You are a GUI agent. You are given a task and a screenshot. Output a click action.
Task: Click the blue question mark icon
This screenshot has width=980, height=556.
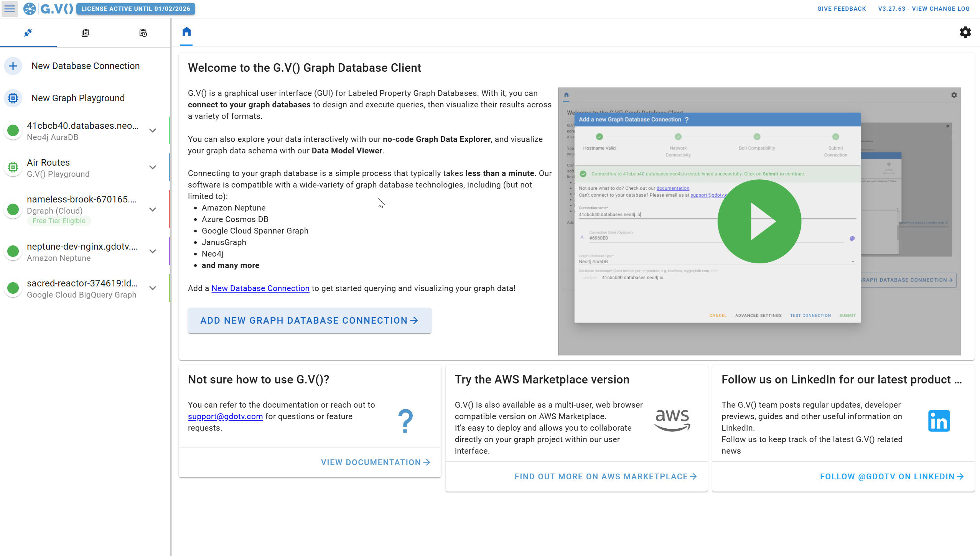[x=405, y=421]
